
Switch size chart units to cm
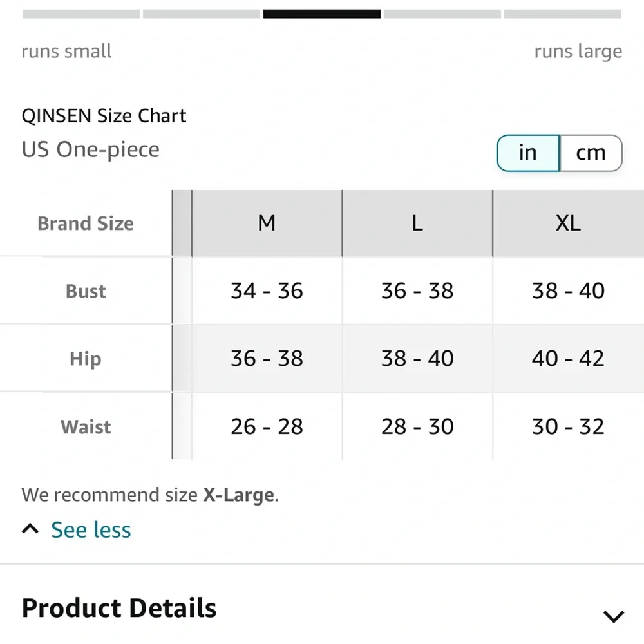click(x=591, y=153)
